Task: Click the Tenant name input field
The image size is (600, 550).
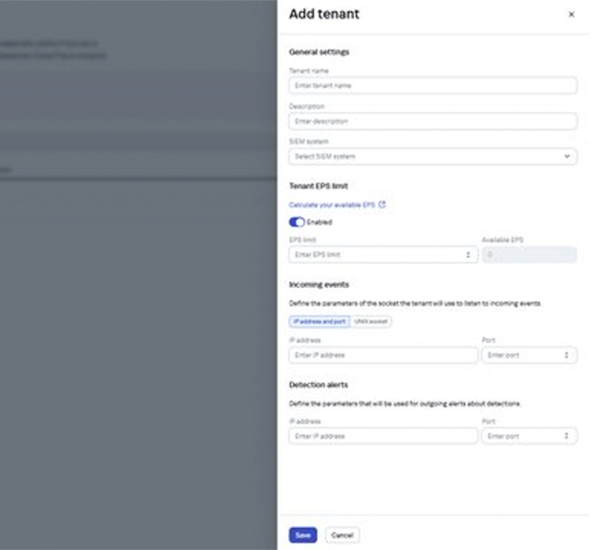Action: (433, 85)
